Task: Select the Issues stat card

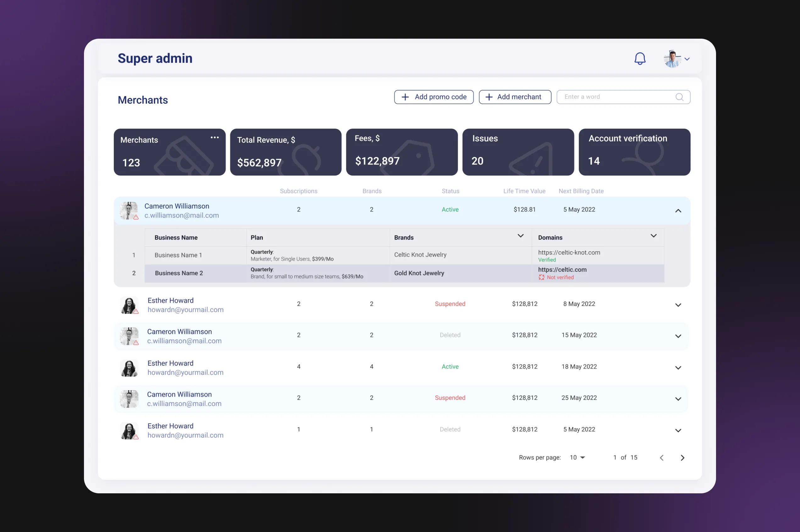Action: (518, 152)
